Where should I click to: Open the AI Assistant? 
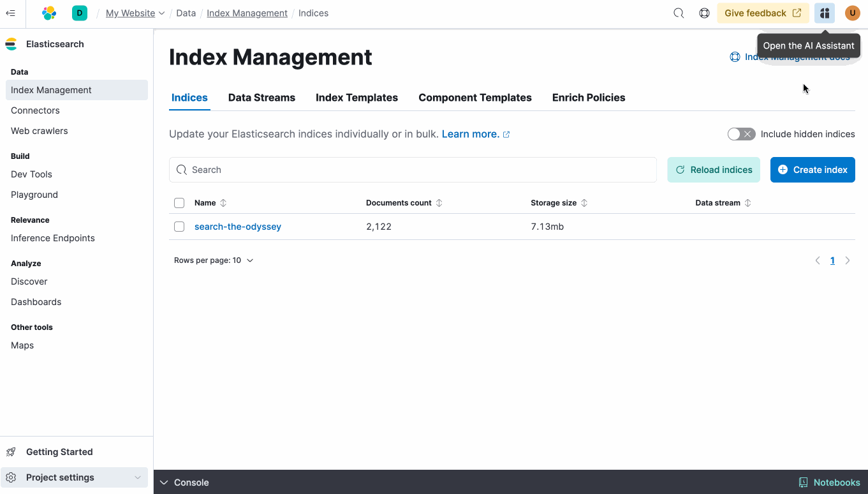(x=824, y=13)
